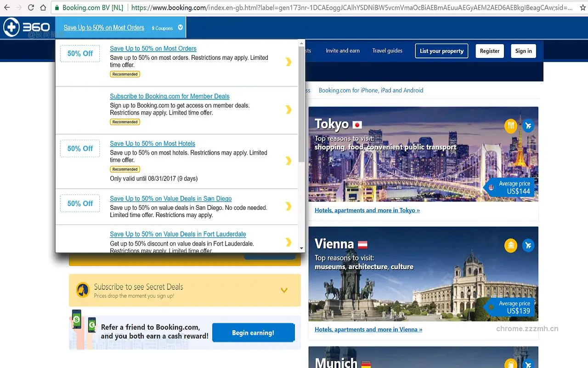Screen dimensions: 588x368
Task: Open arrow for Save 50% on Most Hotels
Action: point(288,161)
